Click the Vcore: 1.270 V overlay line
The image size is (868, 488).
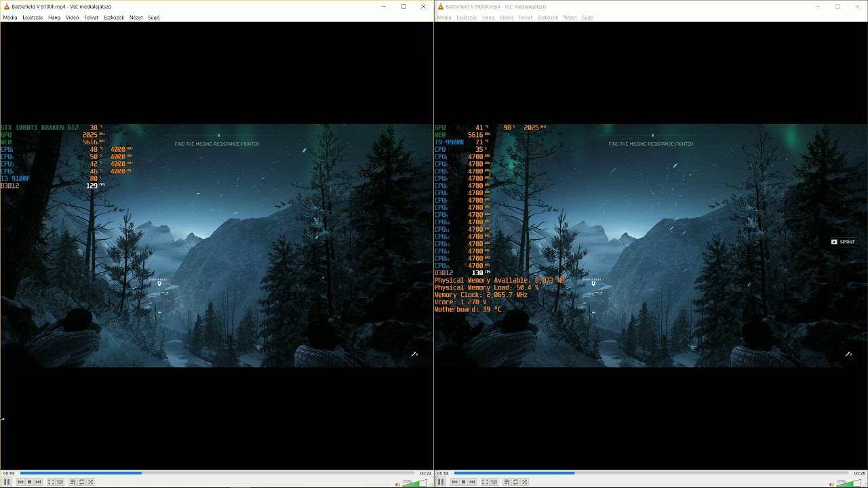pos(460,302)
